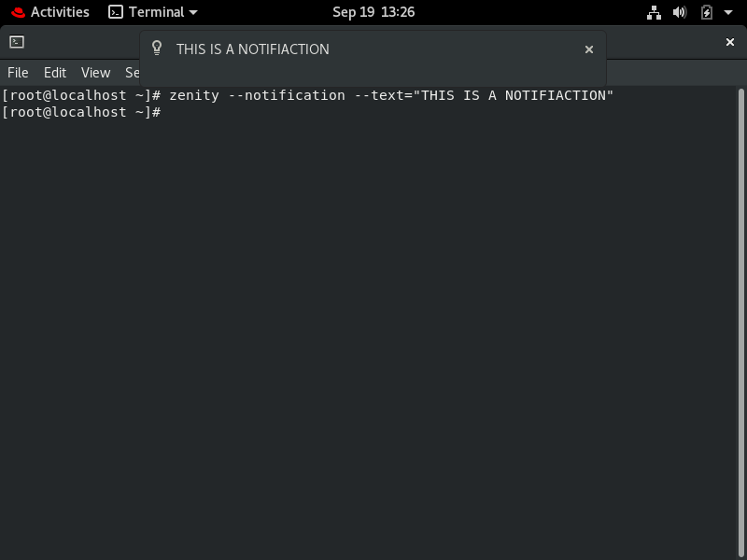This screenshot has height=560, width=747.
Task: Open the Terminal application menu
Action: 153,12
